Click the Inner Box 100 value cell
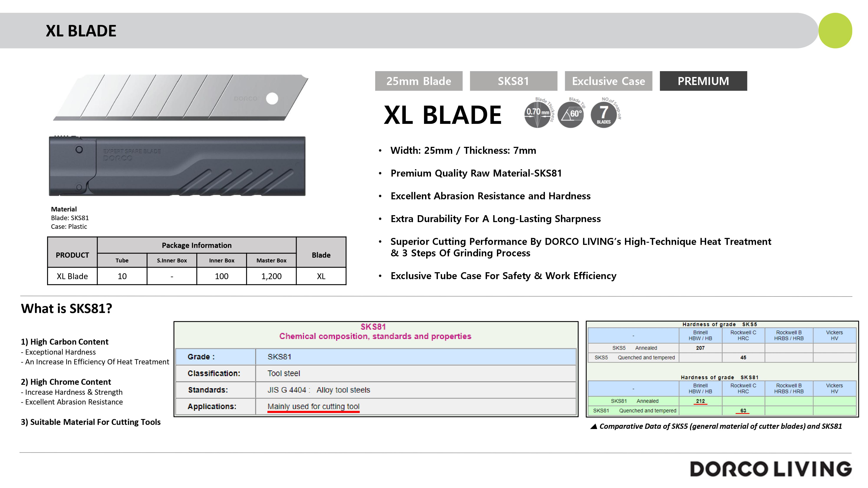 click(x=221, y=276)
